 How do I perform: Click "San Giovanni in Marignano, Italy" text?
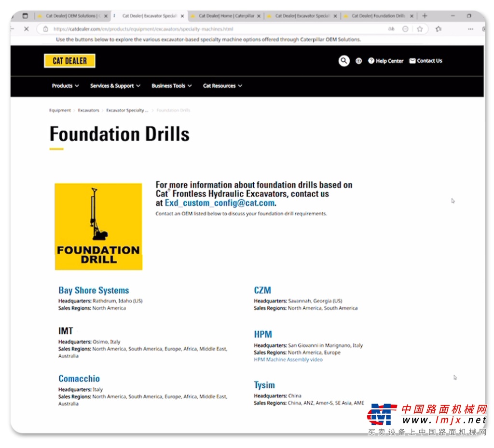(326, 345)
